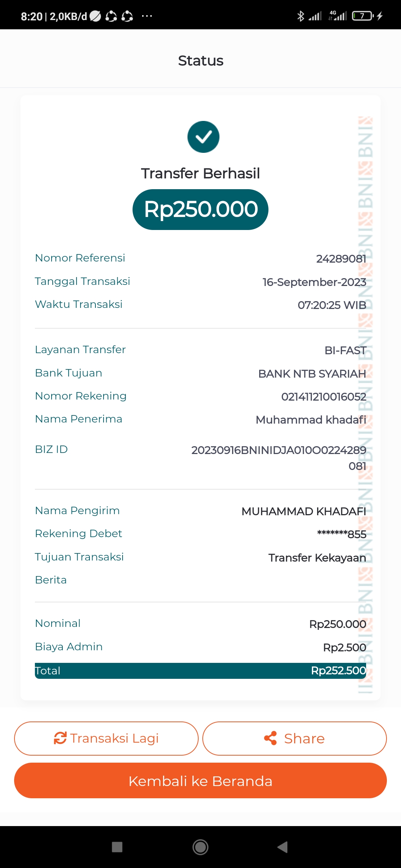Tap the 4G signal strength icon
401x868 pixels.
point(338,16)
